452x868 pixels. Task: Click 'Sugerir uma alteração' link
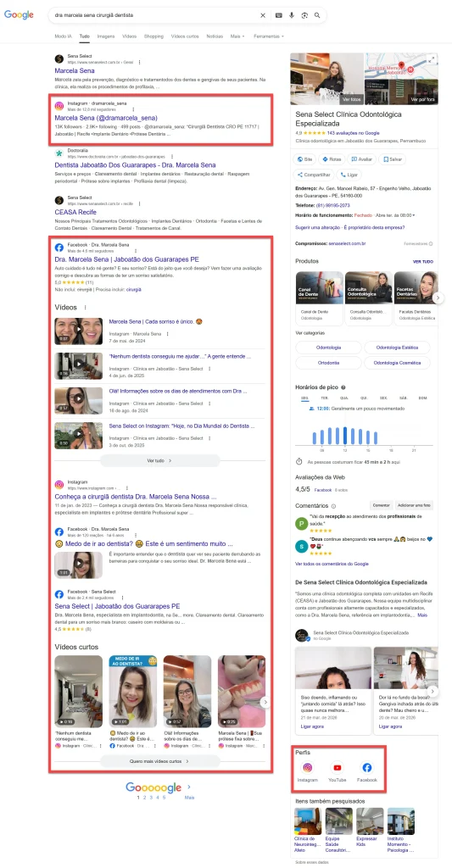pos(317,227)
